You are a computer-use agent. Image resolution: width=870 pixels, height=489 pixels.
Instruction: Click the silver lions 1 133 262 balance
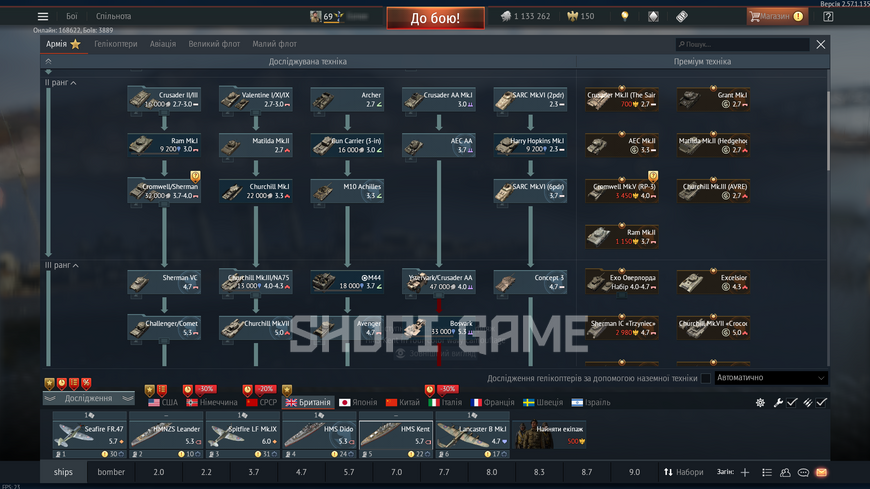(525, 16)
